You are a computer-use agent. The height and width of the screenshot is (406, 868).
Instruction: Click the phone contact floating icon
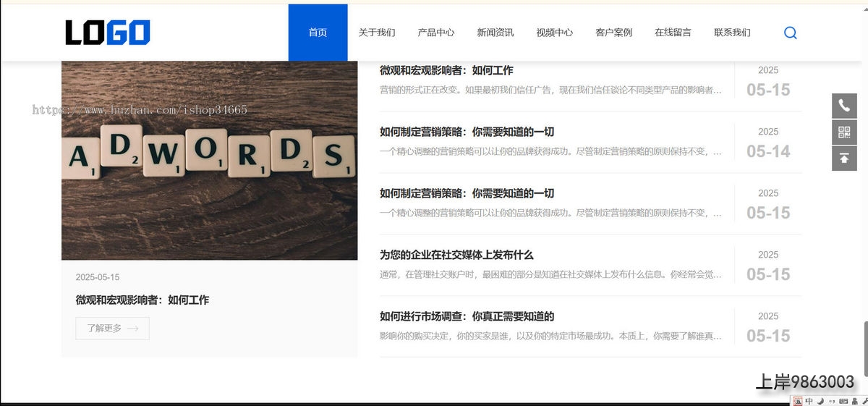(x=844, y=106)
